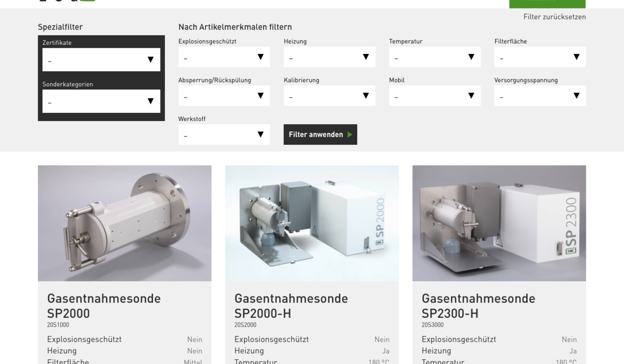Open the Zertifikate dropdown
The height and width of the screenshot is (364, 624).
pyautogui.click(x=101, y=60)
